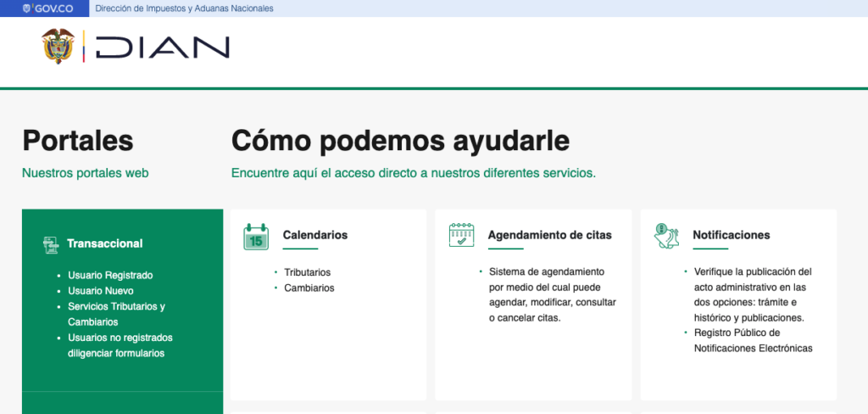Click the Calendarios card title

click(315, 235)
